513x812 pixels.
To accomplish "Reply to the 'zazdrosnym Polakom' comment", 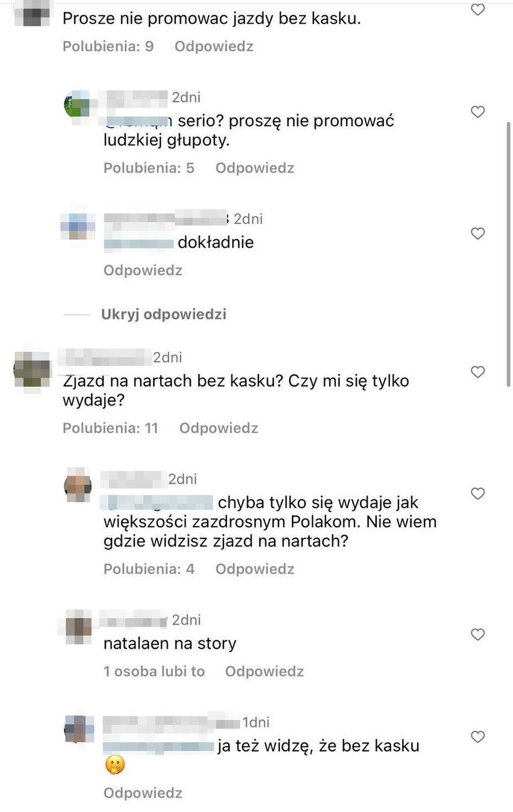I will [x=255, y=570].
